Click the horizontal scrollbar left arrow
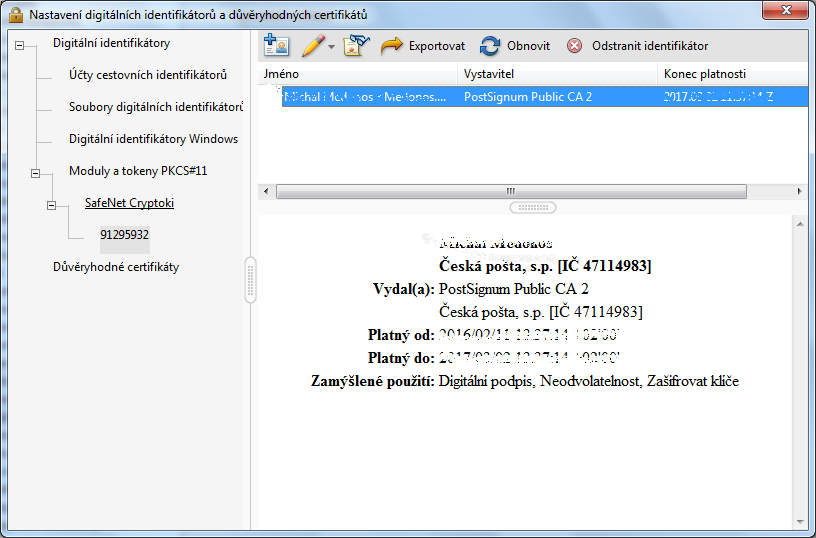The width and height of the screenshot is (816, 538). coord(266,191)
